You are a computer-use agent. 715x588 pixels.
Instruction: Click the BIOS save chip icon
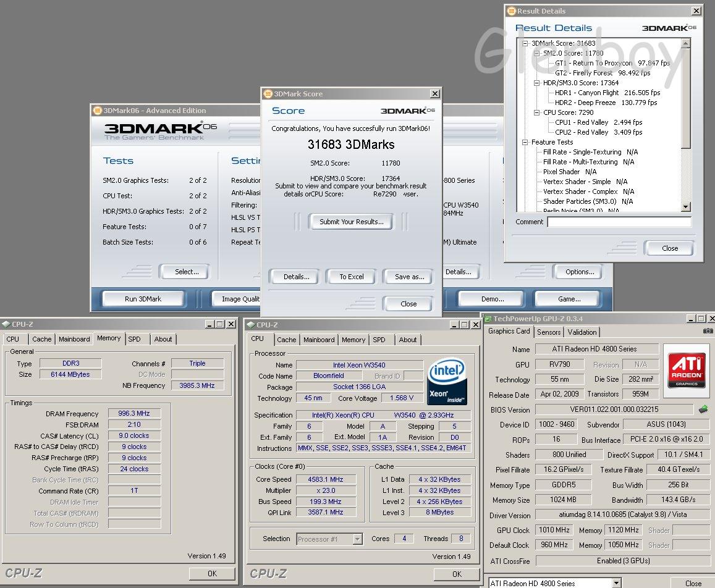[703, 409]
